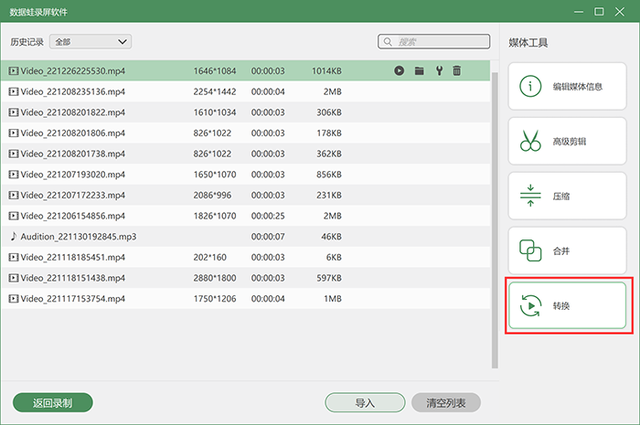The width and height of the screenshot is (640, 425).
Task: Open the 压缩 tool label
Action: tap(561, 196)
